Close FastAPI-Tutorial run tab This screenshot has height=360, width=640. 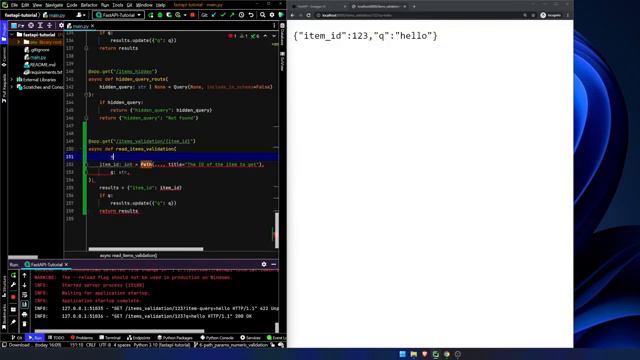[x=66, y=264]
